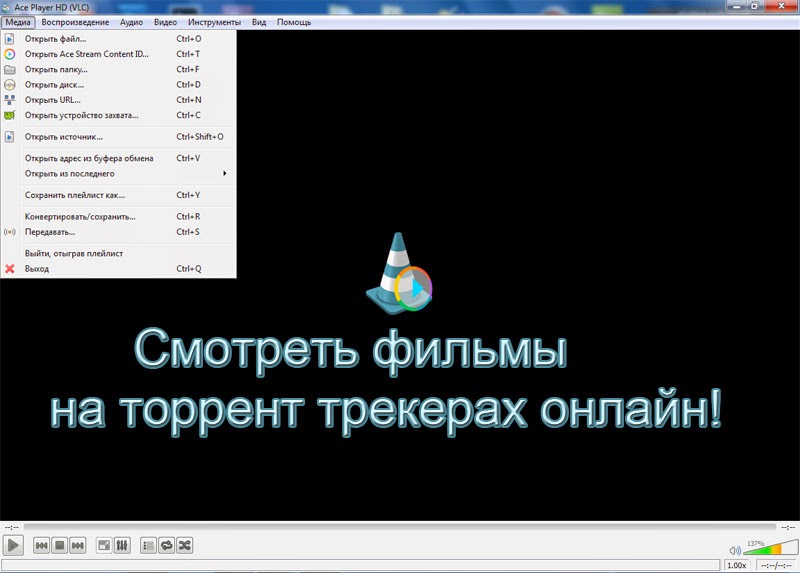Image resolution: width=800 pixels, height=573 pixels.
Task: Click the Ctrl+O shortcut text
Action: pyautogui.click(x=189, y=39)
